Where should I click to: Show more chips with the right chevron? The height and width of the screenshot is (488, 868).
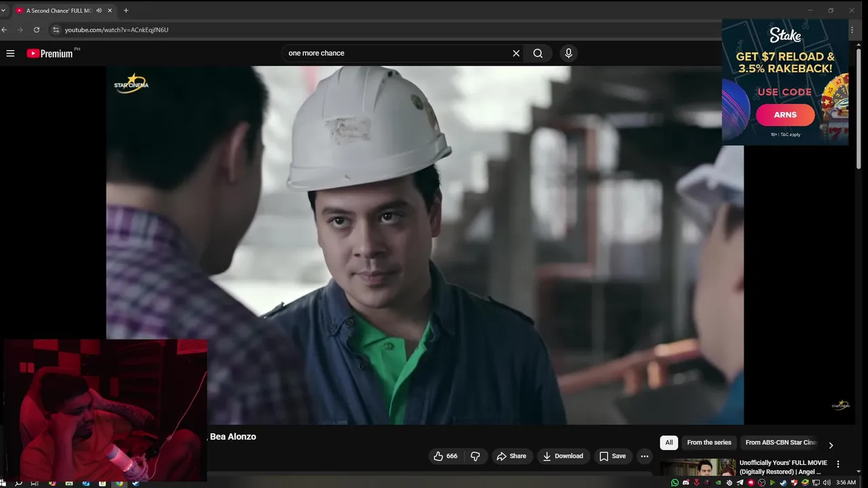click(831, 445)
